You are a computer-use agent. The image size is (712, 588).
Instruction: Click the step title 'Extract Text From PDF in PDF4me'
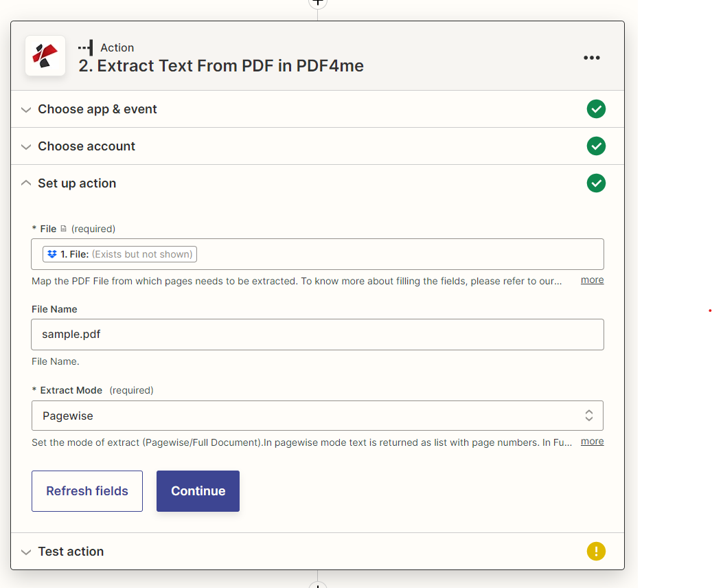coord(221,66)
